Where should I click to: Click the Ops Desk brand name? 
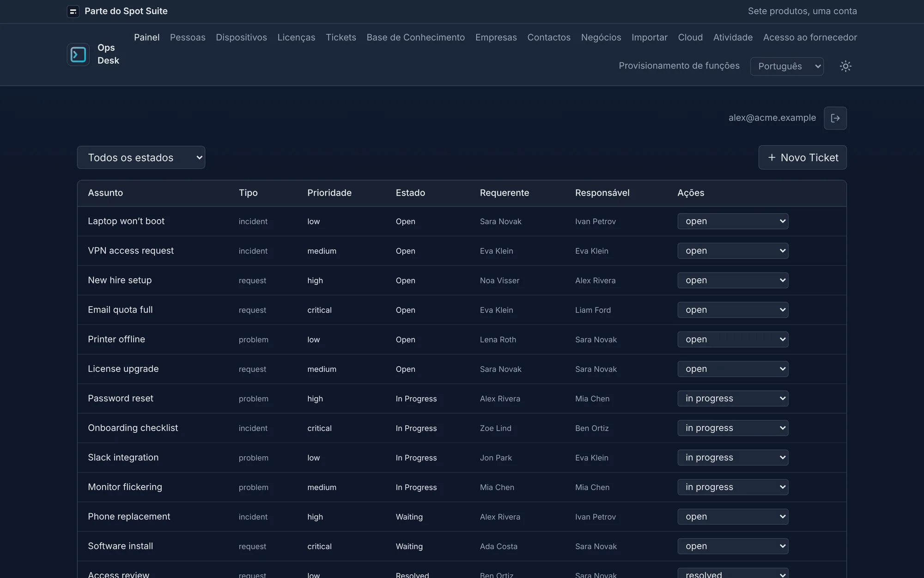pos(108,54)
